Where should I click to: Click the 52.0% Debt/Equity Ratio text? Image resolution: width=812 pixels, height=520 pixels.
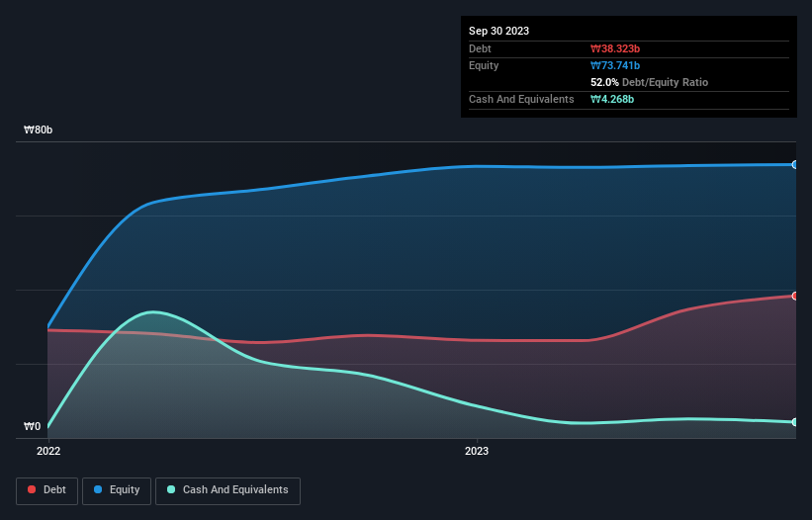650,82
